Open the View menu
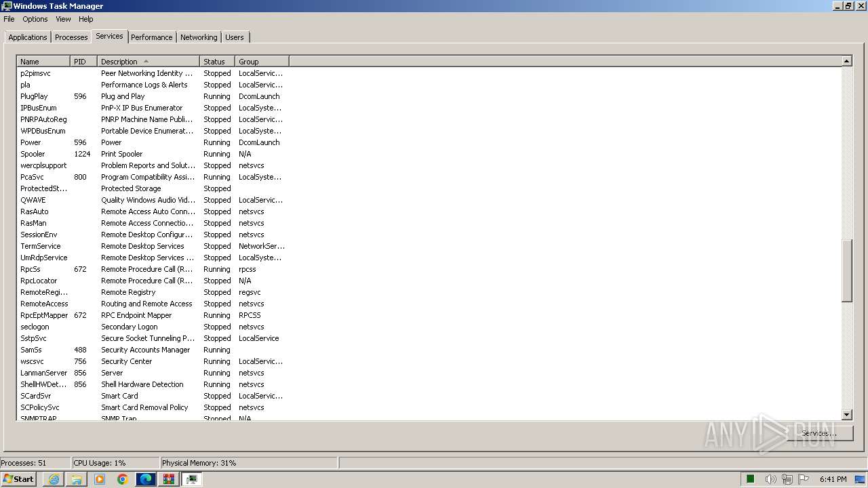 tap(63, 19)
